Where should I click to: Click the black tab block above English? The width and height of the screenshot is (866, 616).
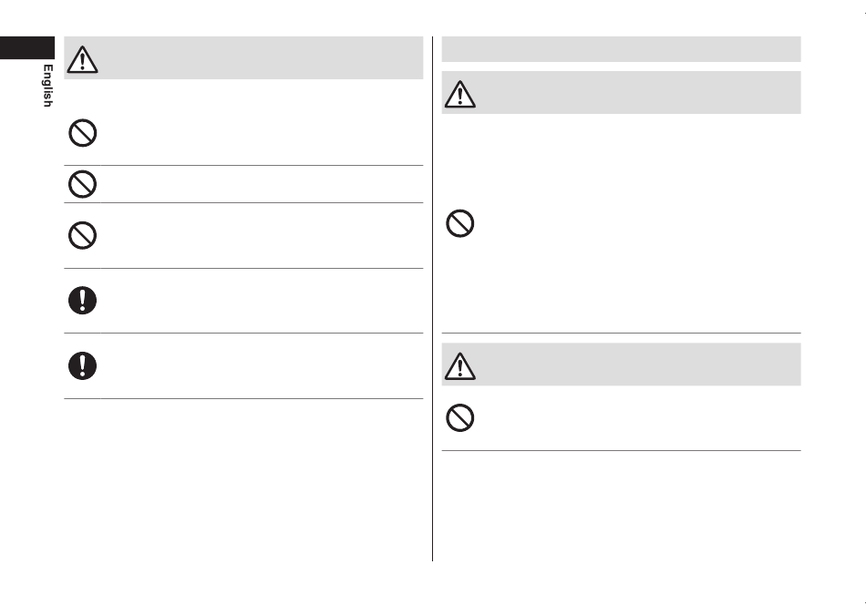pos(27,47)
